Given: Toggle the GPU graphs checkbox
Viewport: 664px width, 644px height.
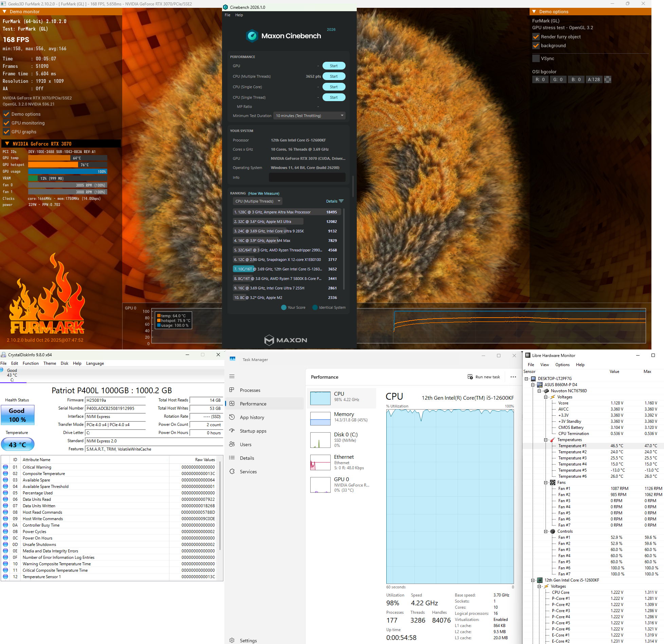Looking at the screenshot, I should click(x=6, y=132).
